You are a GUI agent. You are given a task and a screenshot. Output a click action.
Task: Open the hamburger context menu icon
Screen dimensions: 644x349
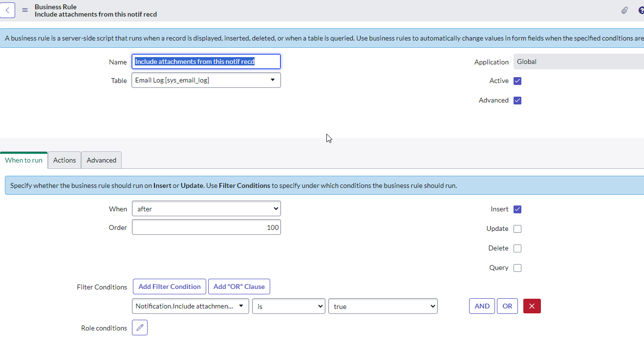[25, 10]
